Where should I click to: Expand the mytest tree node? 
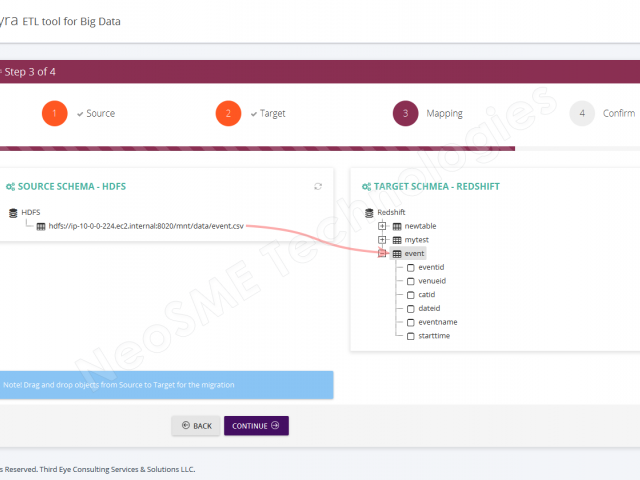(382, 240)
